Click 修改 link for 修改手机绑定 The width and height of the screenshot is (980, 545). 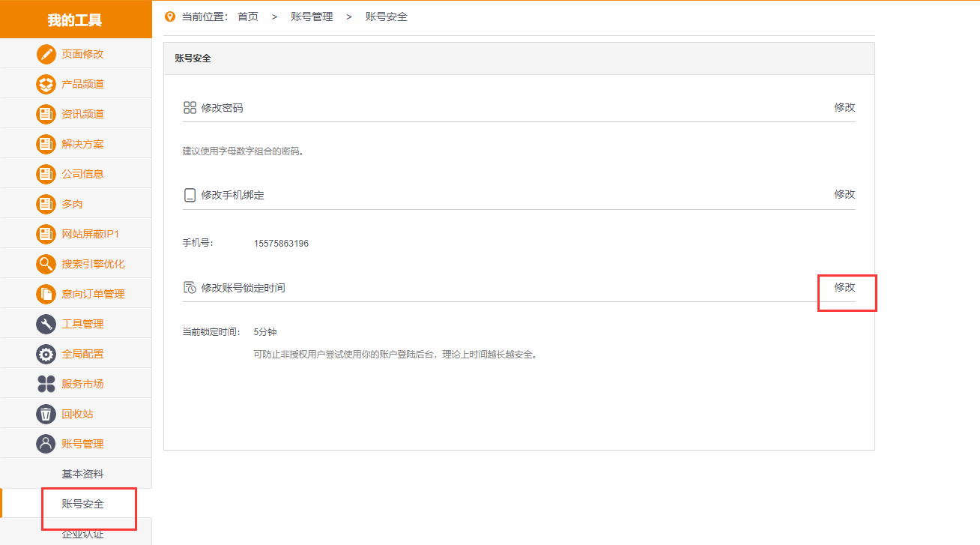pos(844,194)
